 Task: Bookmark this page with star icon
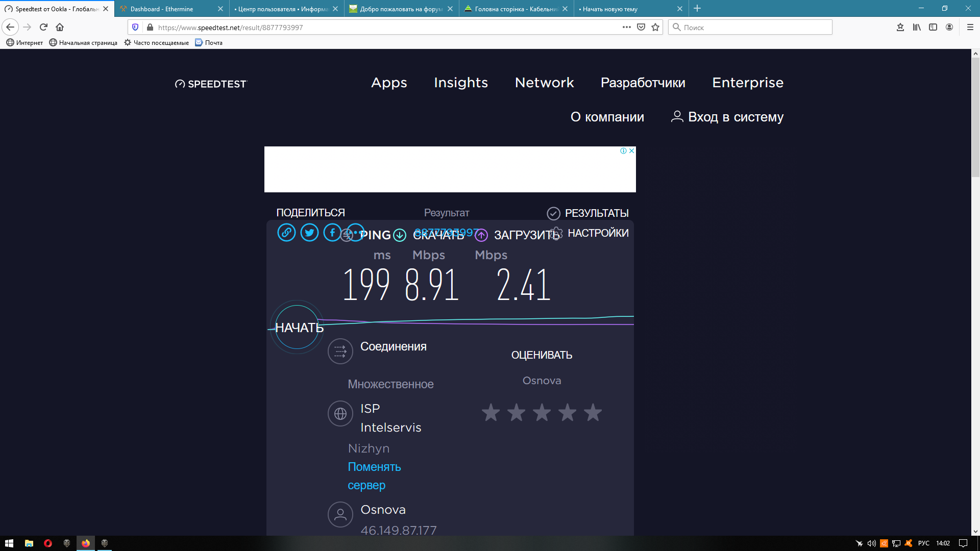655,27
